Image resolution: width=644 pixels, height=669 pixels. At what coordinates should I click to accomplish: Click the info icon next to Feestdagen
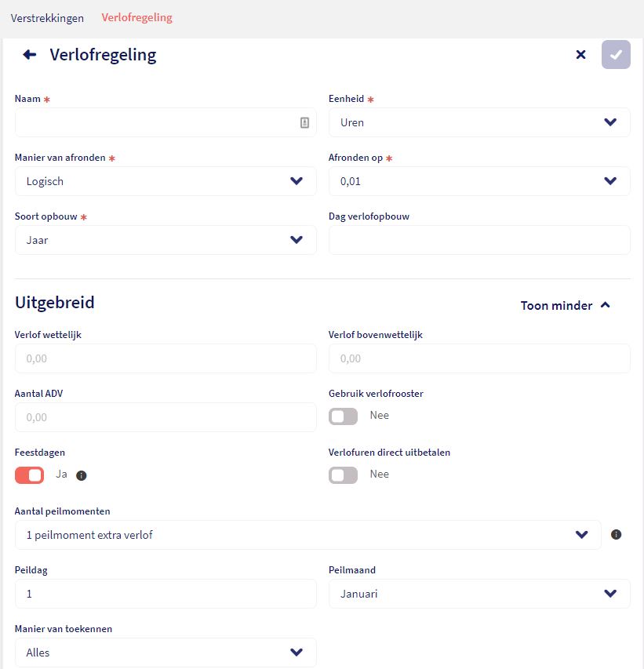point(81,475)
